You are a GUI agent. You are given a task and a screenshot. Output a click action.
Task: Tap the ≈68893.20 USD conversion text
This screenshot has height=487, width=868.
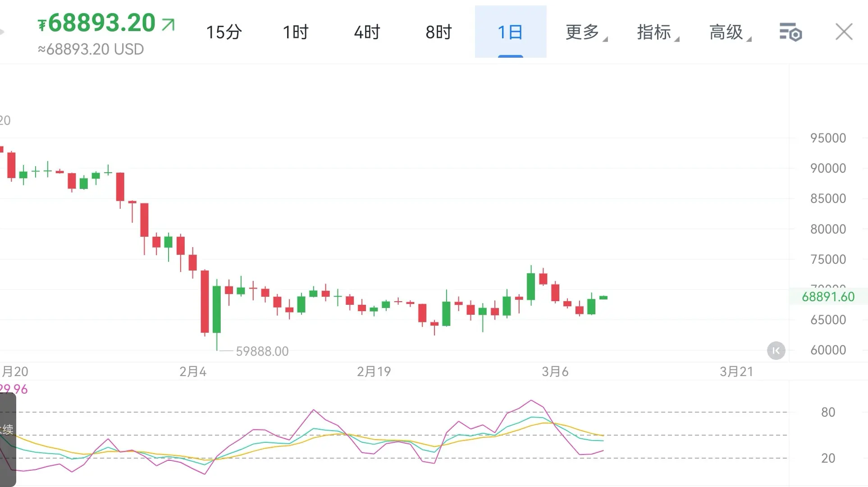(91, 49)
